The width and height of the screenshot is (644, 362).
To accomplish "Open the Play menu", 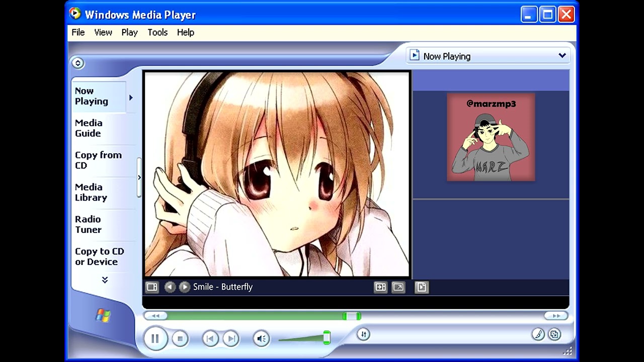I will 129,32.
